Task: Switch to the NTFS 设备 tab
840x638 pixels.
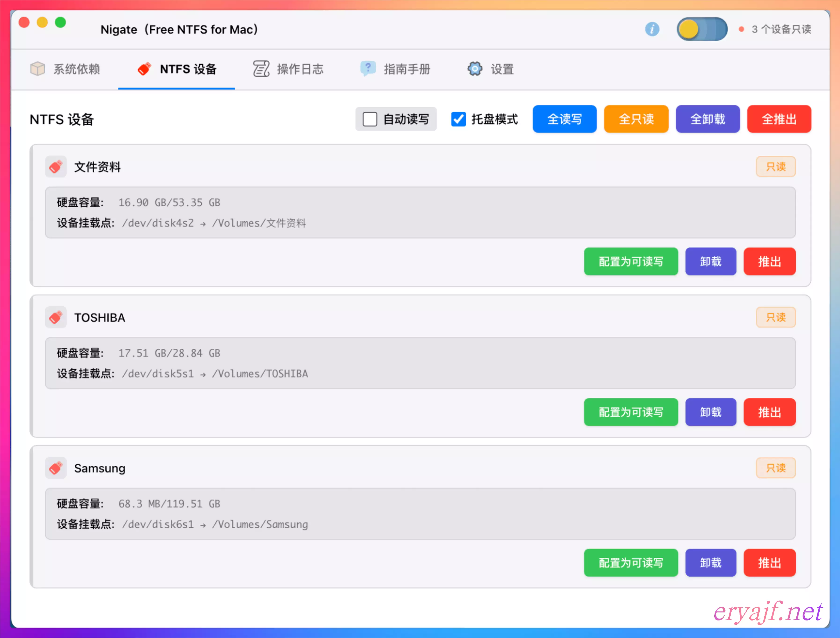Action: (177, 69)
